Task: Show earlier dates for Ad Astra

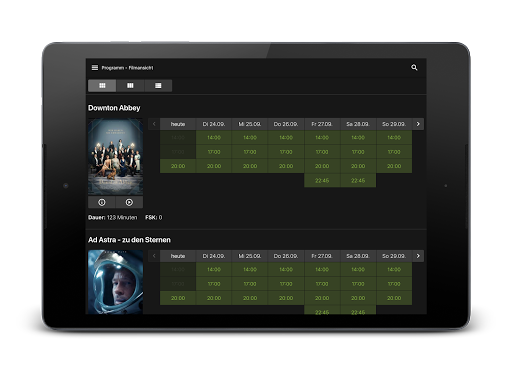Action: 154,256
